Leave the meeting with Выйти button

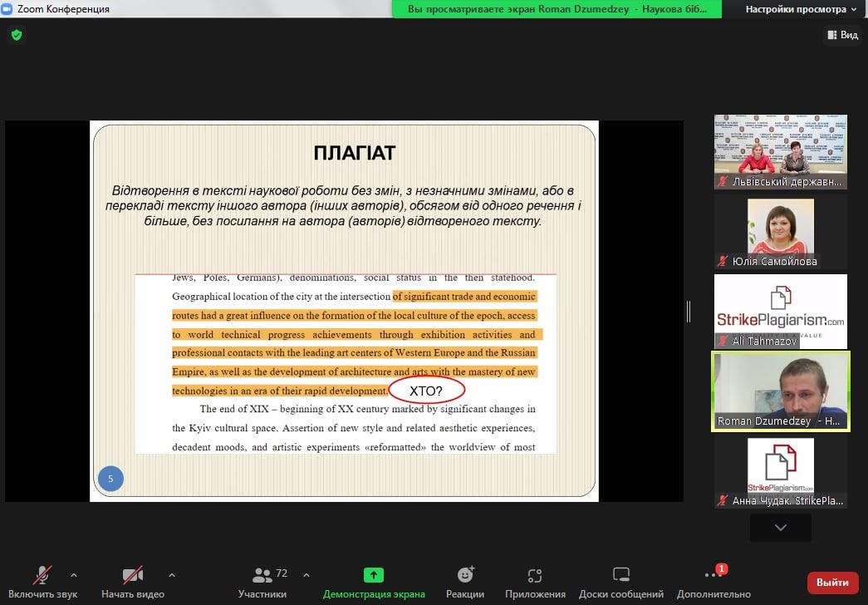pos(832,582)
